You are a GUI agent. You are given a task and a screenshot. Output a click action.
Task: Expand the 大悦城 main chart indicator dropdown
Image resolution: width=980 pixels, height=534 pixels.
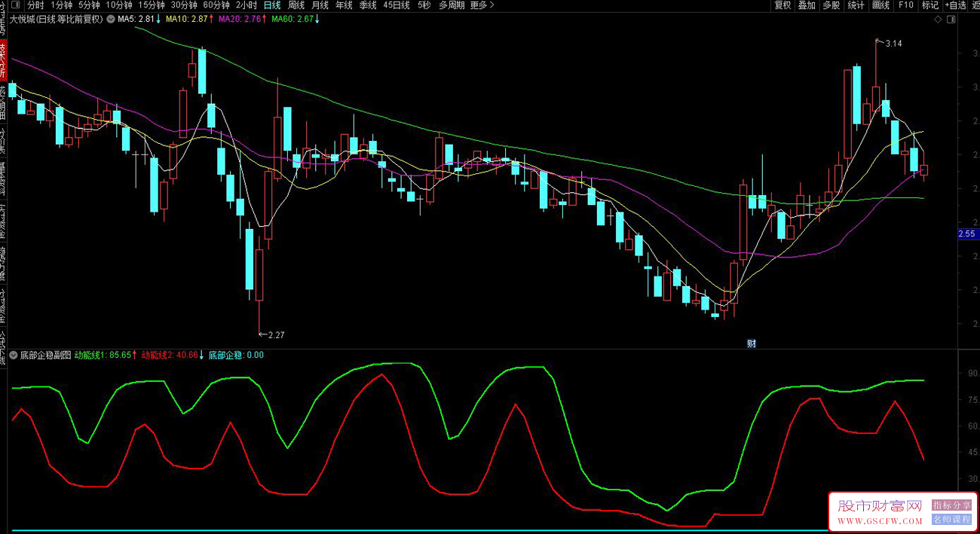[110, 20]
